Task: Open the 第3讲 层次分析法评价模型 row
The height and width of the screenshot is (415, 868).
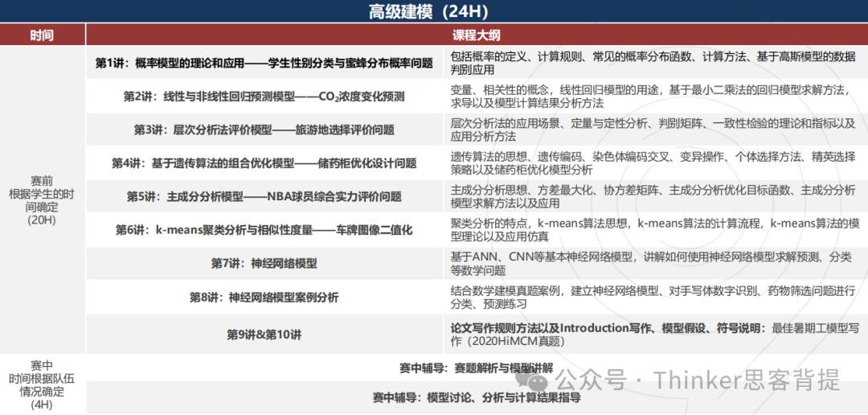Action: point(264,129)
